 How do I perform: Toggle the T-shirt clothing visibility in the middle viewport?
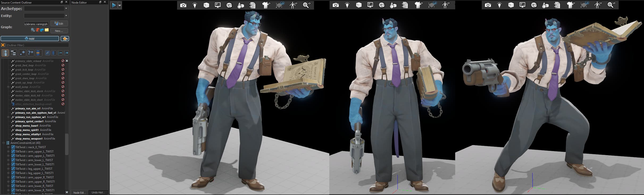pos(419,5)
